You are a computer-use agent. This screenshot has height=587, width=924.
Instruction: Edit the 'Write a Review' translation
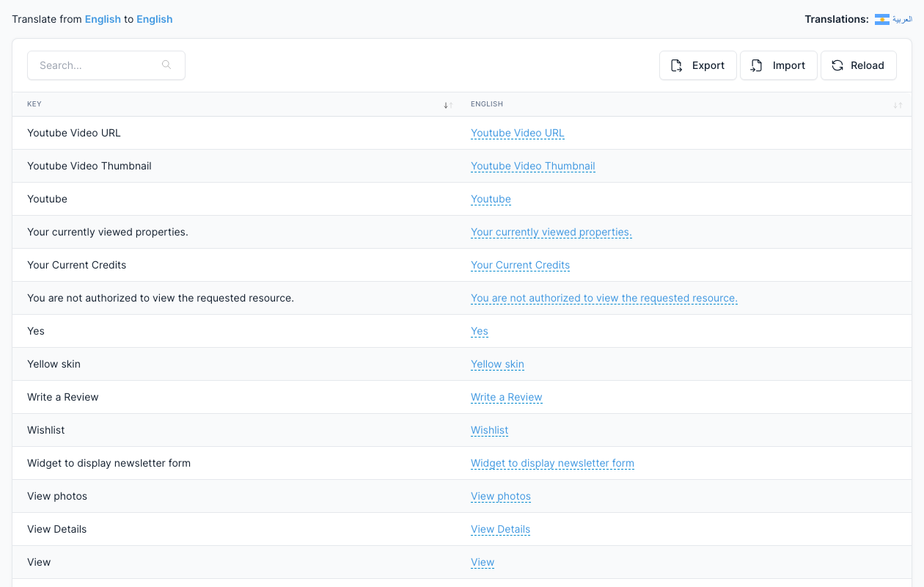click(x=507, y=397)
